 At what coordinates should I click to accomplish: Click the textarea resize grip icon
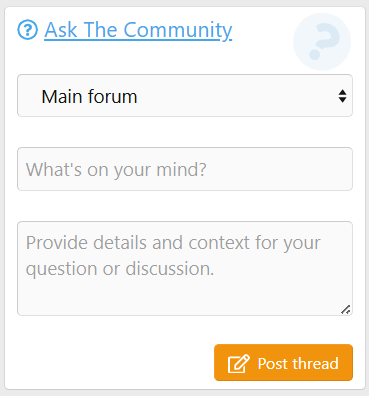point(346,310)
